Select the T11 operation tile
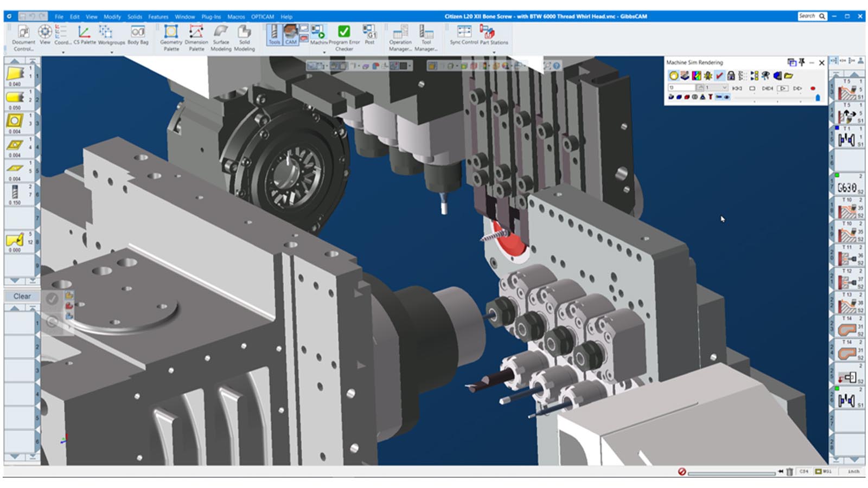This screenshot has height=488, width=868. coord(849,256)
